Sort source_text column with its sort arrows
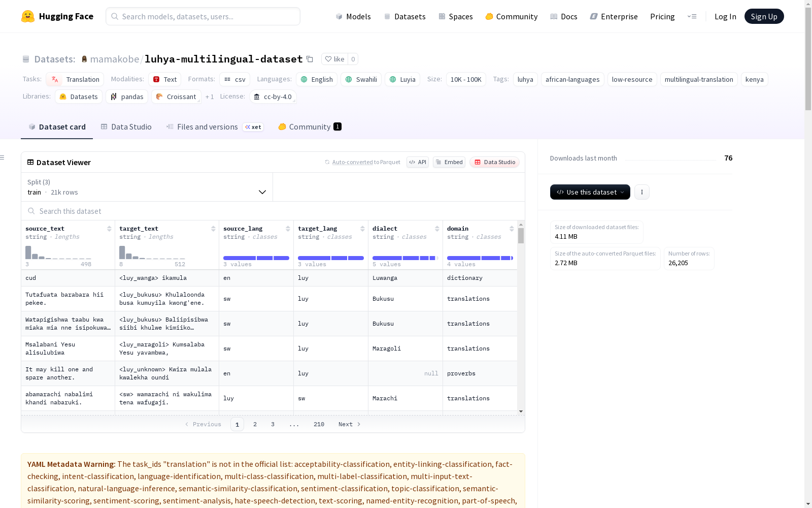Screen dimensions: 812x508 pyautogui.click(x=109, y=229)
